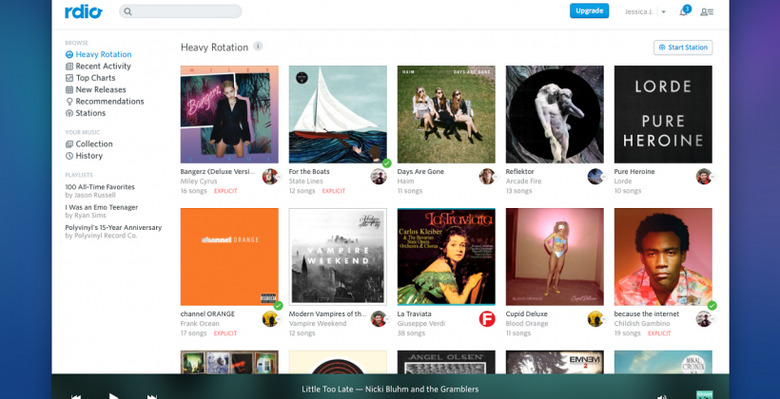Click the Top Charts sidebar icon
780x399 pixels.
[x=69, y=78]
